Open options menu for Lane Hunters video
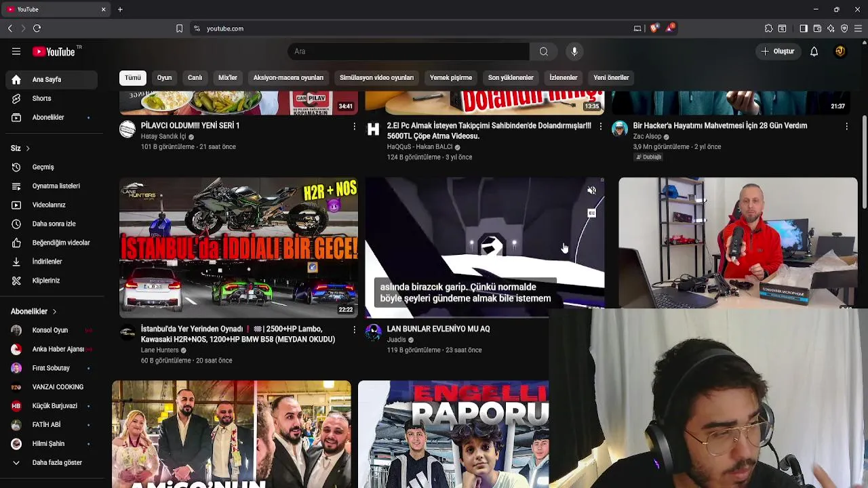 click(354, 329)
